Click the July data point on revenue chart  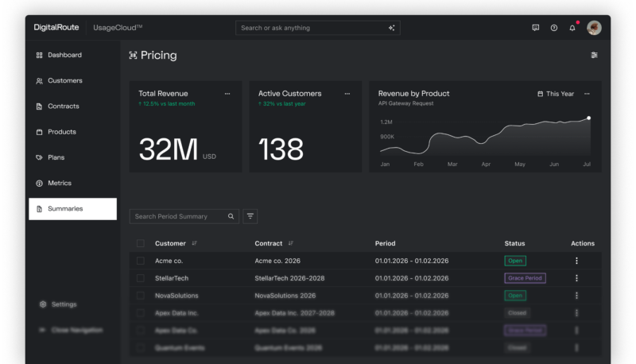[588, 118]
